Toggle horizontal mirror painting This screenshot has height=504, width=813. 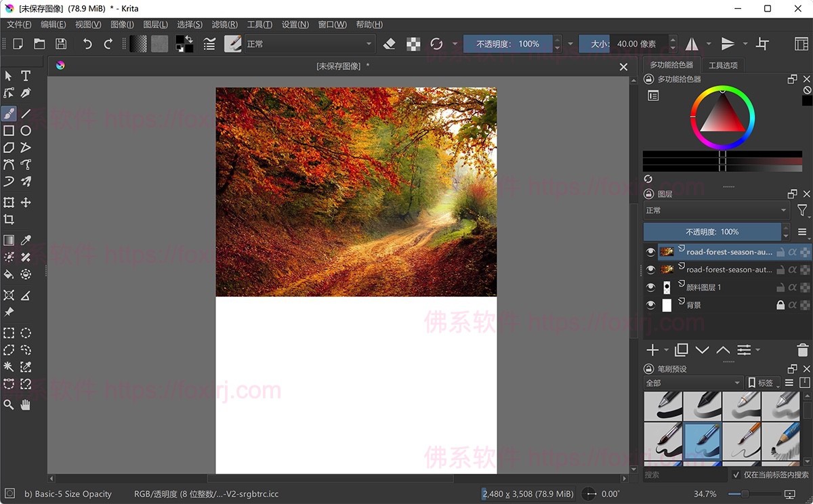[691, 43]
